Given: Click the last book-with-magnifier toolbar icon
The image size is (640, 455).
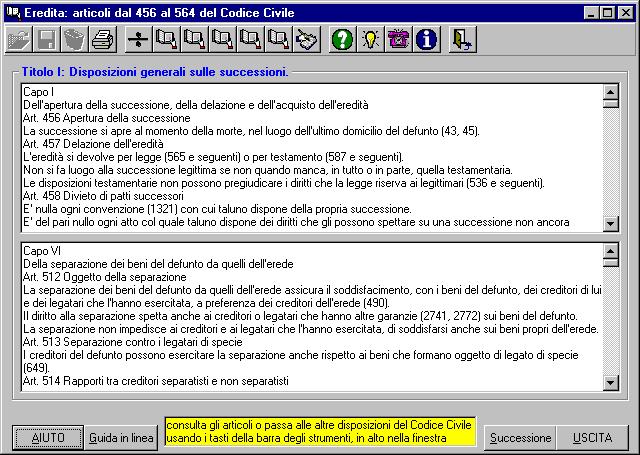Looking at the screenshot, I should (x=279, y=40).
